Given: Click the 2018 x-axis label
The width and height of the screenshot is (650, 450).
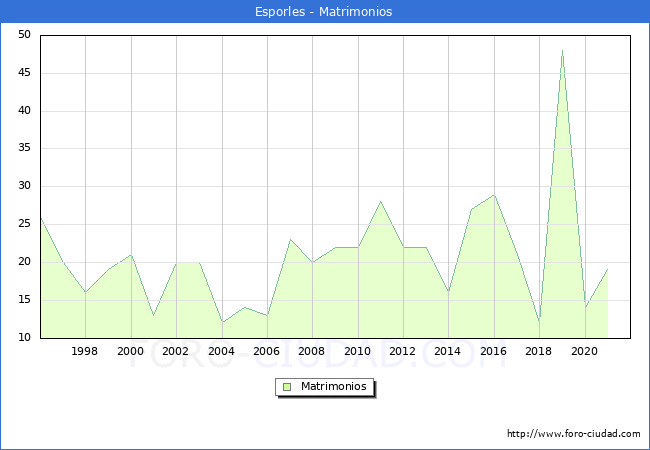Looking at the screenshot, I should tap(538, 351).
